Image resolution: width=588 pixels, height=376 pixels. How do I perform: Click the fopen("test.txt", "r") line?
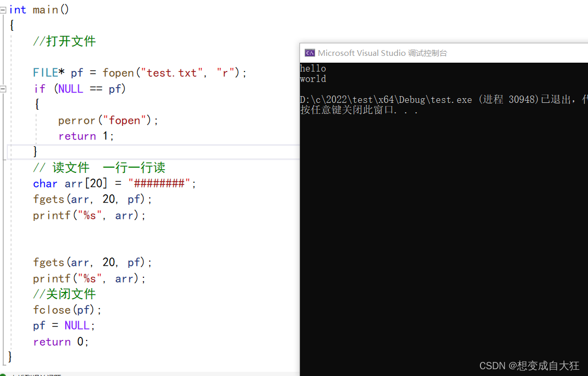click(x=139, y=73)
